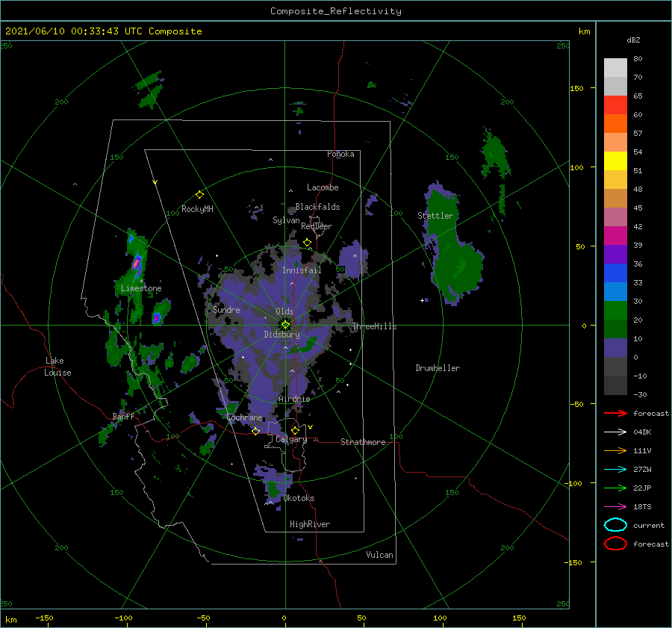This screenshot has height=628, width=672.
Task: Click the Strathmore label
Action: 363,442
